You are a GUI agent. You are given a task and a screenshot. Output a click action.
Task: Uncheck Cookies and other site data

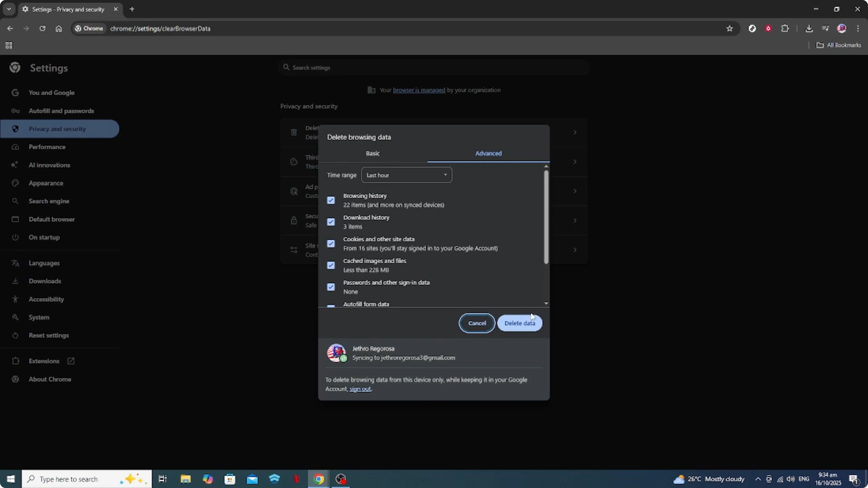[x=331, y=243]
